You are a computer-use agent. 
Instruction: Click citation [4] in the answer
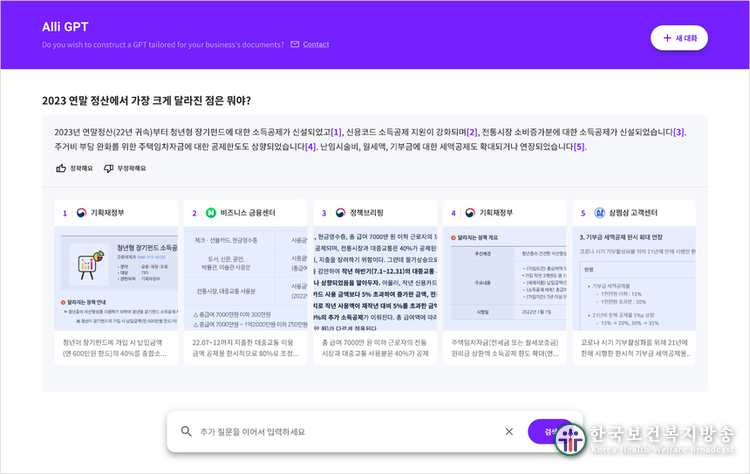coord(310,147)
